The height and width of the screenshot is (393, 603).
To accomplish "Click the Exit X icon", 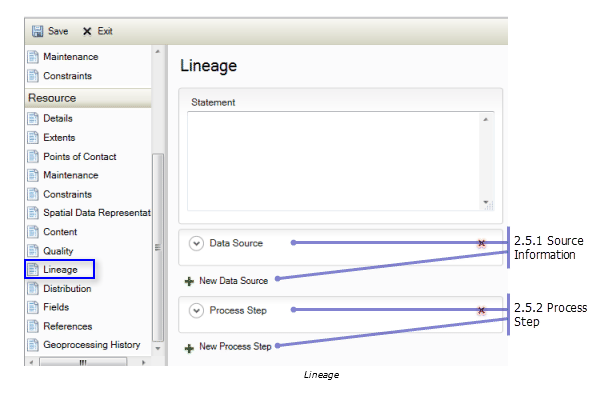I will click(87, 31).
